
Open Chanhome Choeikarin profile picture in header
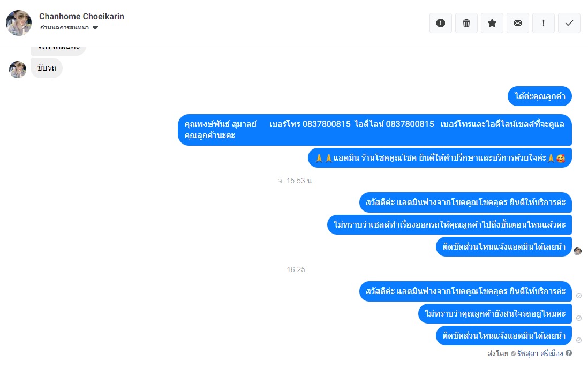pos(19,23)
